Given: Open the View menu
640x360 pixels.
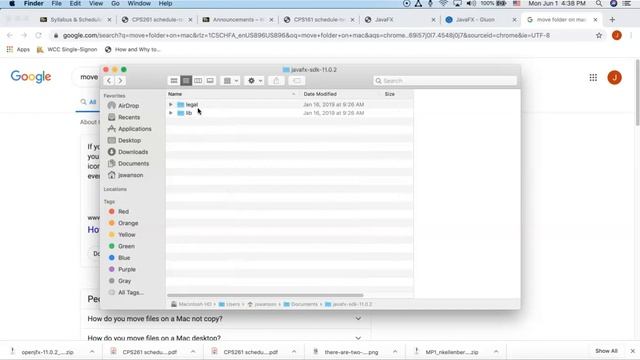Looking at the screenshot, I should tap(96, 4).
